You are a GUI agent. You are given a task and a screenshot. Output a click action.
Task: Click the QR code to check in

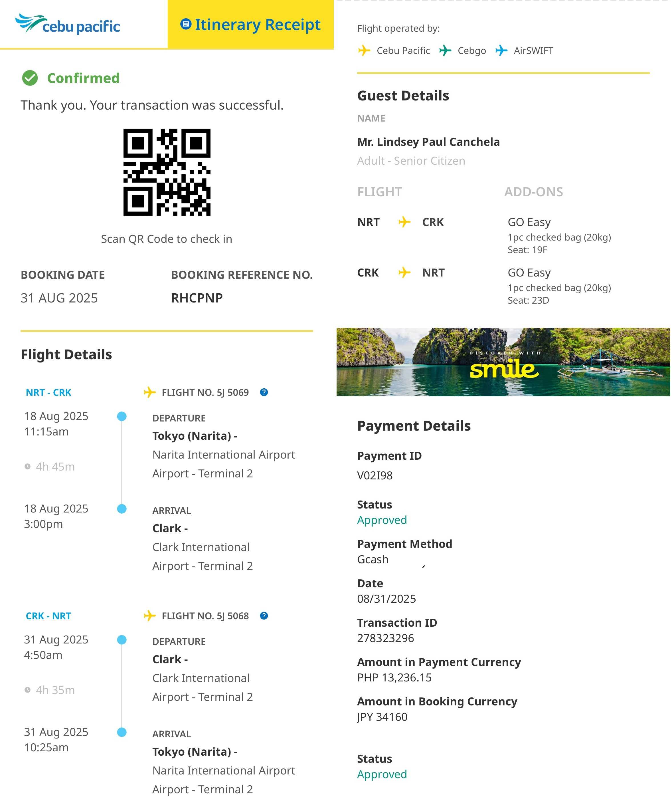tap(167, 172)
